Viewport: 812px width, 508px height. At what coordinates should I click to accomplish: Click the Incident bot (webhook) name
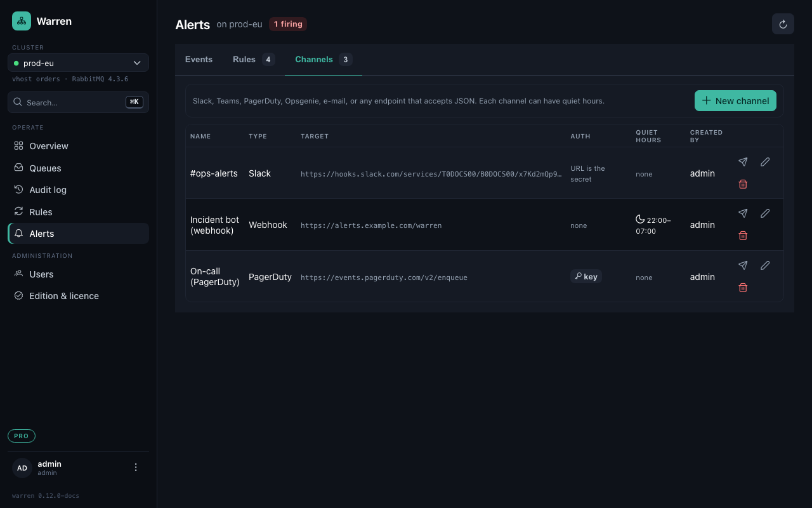pyautogui.click(x=214, y=225)
